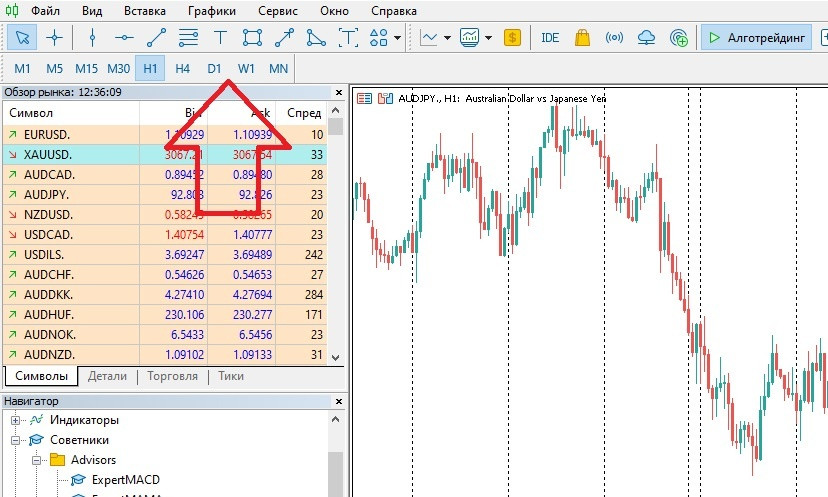The height and width of the screenshot is (497, 828).
Task: Sort by the Спред column header
Action: [304, 113]
